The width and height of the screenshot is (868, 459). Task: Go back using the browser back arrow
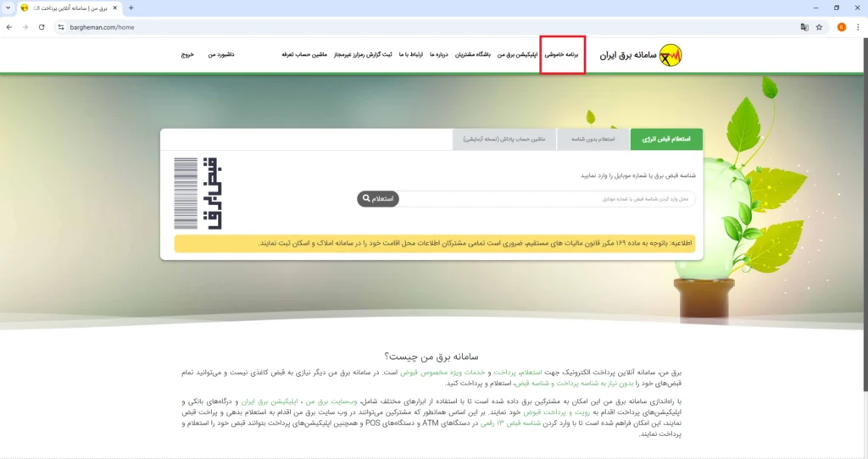pyautogui.click(x=9, y=27)
